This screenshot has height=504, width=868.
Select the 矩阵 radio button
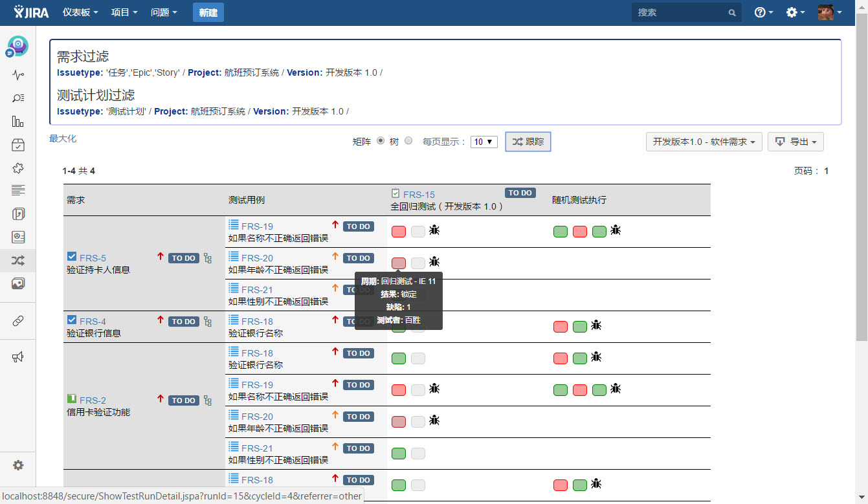tap(381, 140)
